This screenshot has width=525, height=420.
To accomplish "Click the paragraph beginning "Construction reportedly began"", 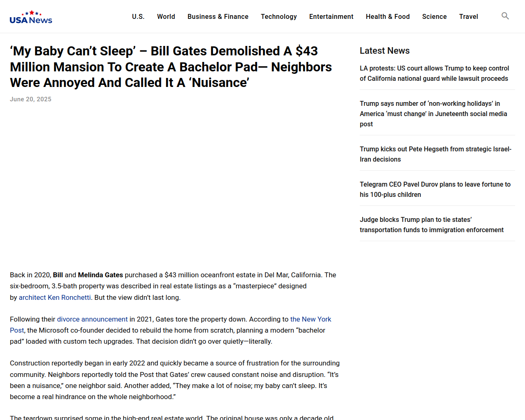I will pyautogui.click(x=175, y=380).
